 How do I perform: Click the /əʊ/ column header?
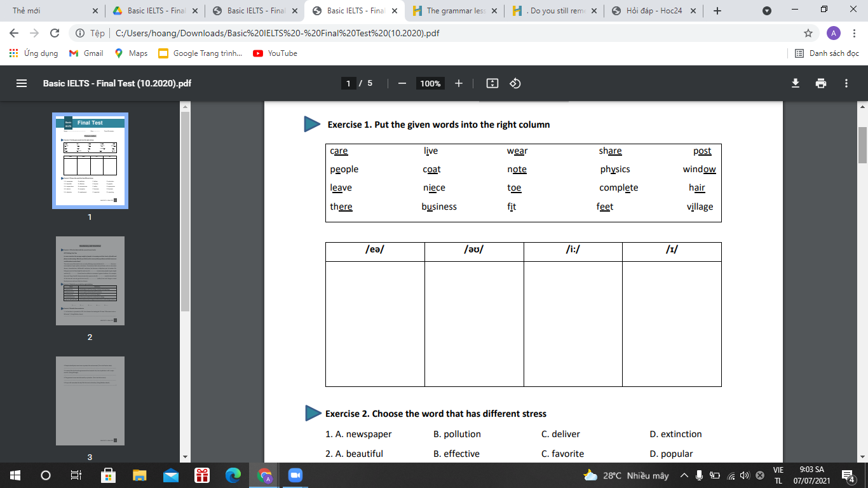click(x=474, y=251)
